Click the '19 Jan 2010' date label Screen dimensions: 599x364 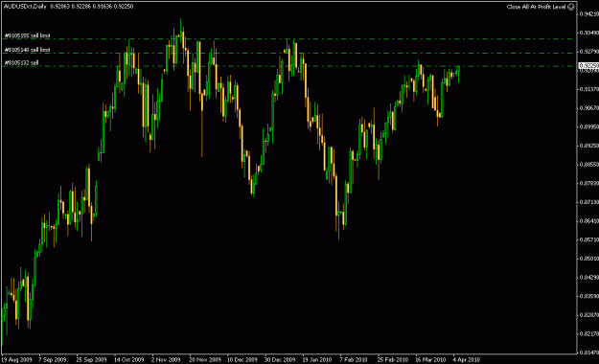point(317,360)
